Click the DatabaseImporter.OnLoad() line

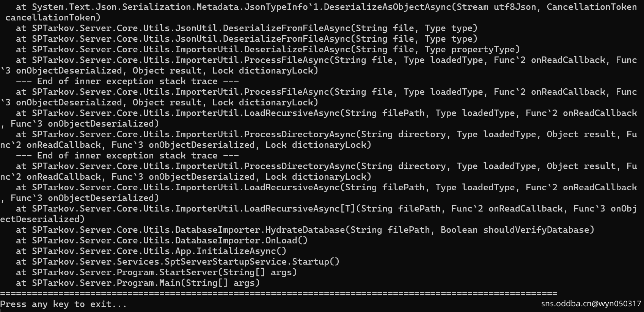[162, 240]
